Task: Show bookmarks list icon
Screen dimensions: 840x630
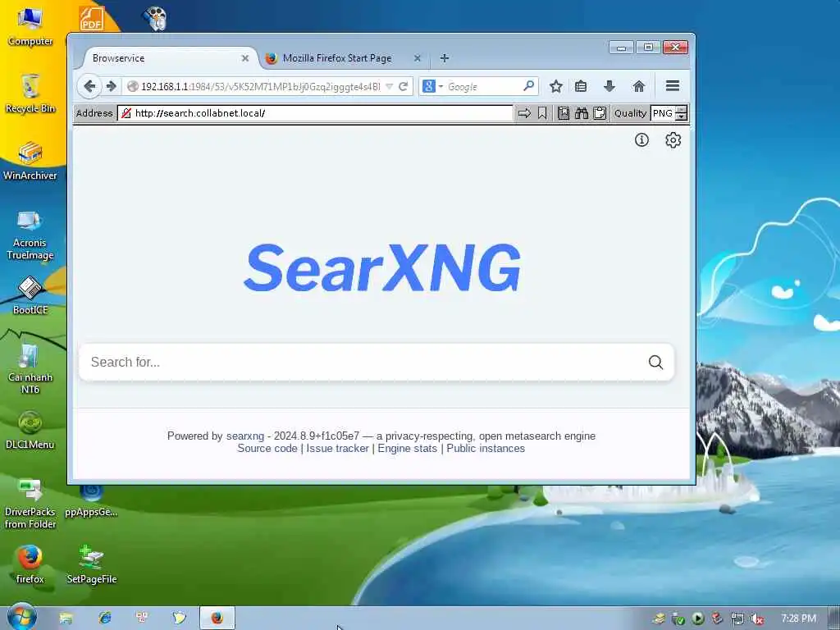Action: point(581,86)
